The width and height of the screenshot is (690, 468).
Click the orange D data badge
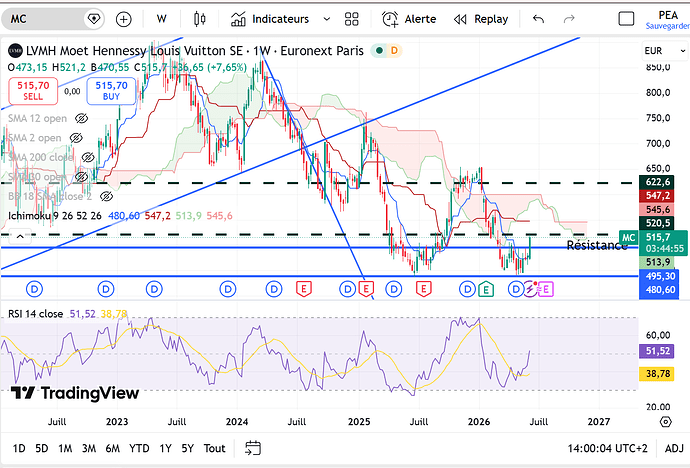pyautogui.click(x=394, y=51)
